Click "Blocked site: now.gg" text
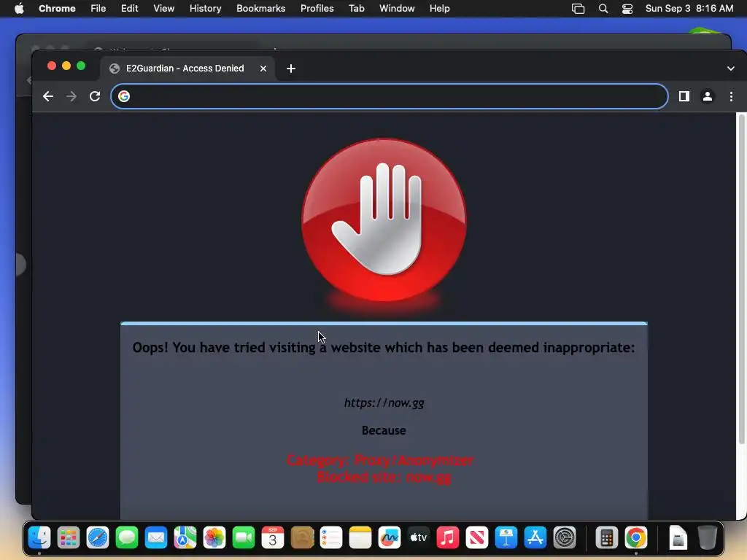Viewport: 747px width, 560px height. (x=384, y=477)
